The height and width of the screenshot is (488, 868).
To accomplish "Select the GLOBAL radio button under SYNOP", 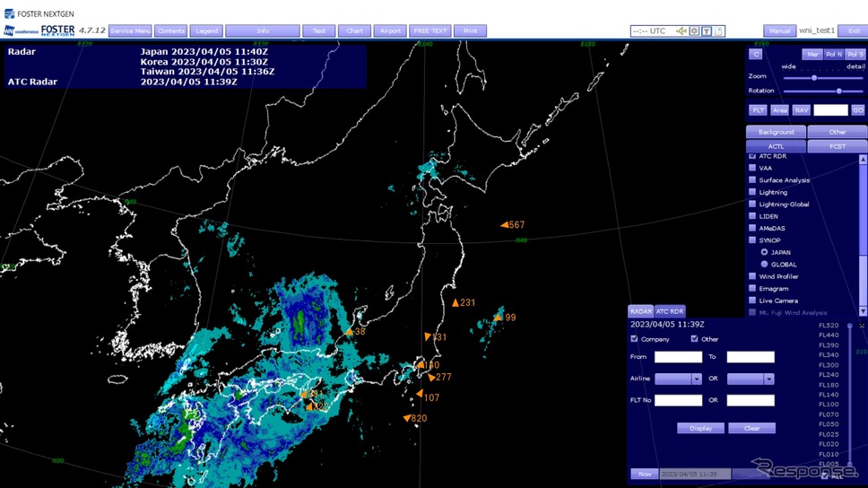I will [764, 265].
